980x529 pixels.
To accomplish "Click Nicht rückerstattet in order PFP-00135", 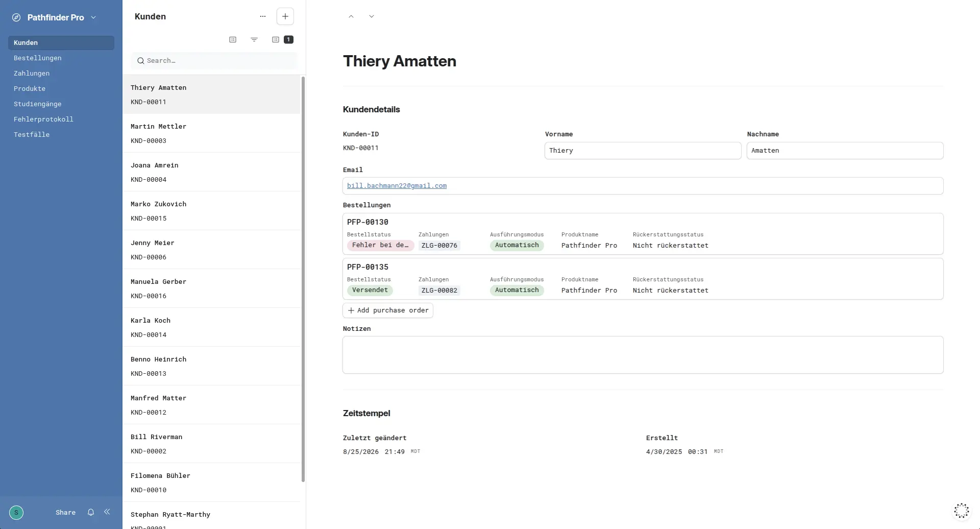I will tap(671, 291).
